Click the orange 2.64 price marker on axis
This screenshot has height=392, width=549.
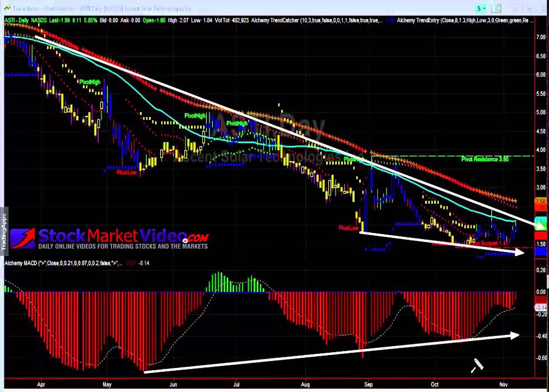541,201
